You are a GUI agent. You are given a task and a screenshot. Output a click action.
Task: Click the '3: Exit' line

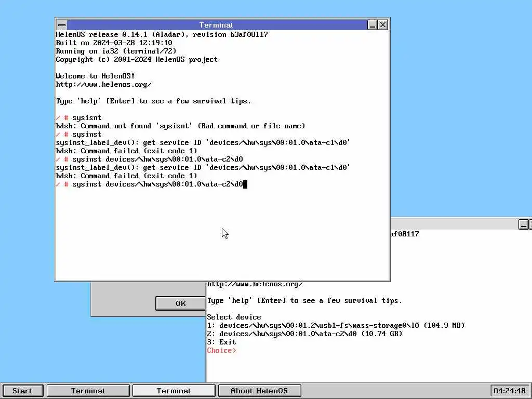coord(221,342)
